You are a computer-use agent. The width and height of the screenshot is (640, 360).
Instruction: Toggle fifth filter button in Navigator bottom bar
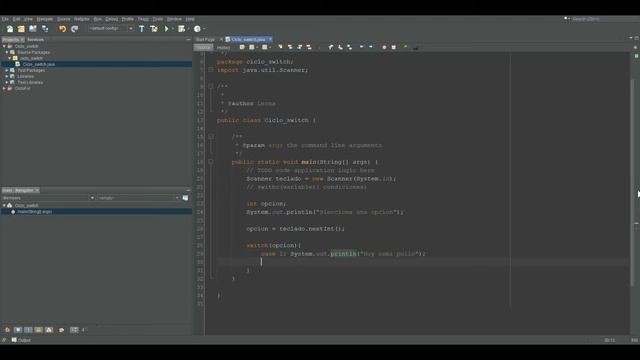point(49,330)
